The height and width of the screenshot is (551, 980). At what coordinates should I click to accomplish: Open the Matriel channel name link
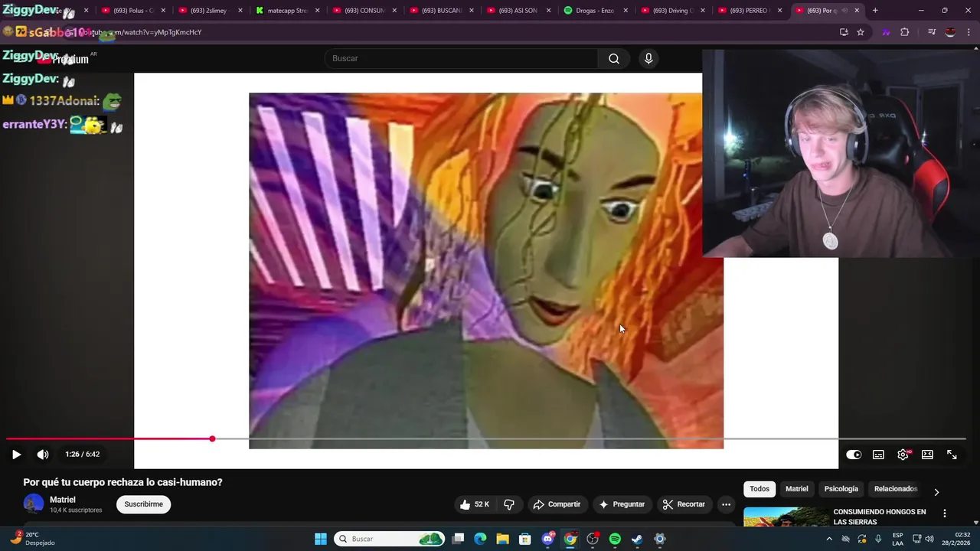click(63, 500)
